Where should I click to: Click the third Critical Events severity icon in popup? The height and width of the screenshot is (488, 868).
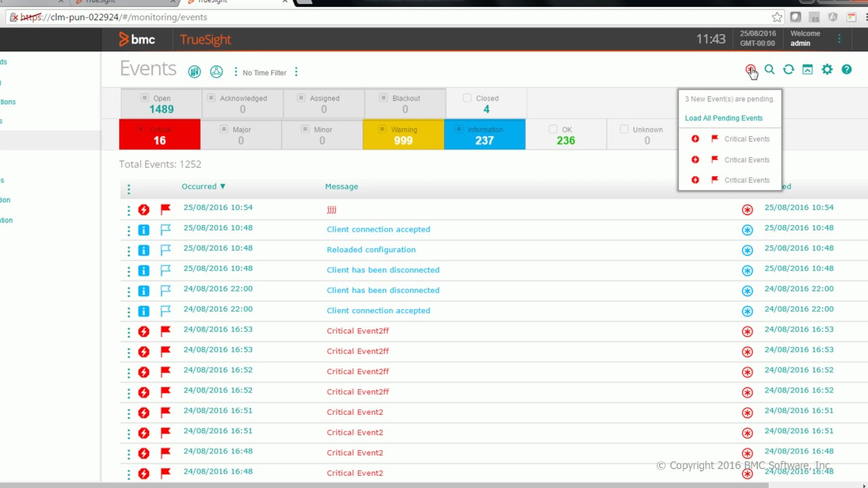(695, 180)
